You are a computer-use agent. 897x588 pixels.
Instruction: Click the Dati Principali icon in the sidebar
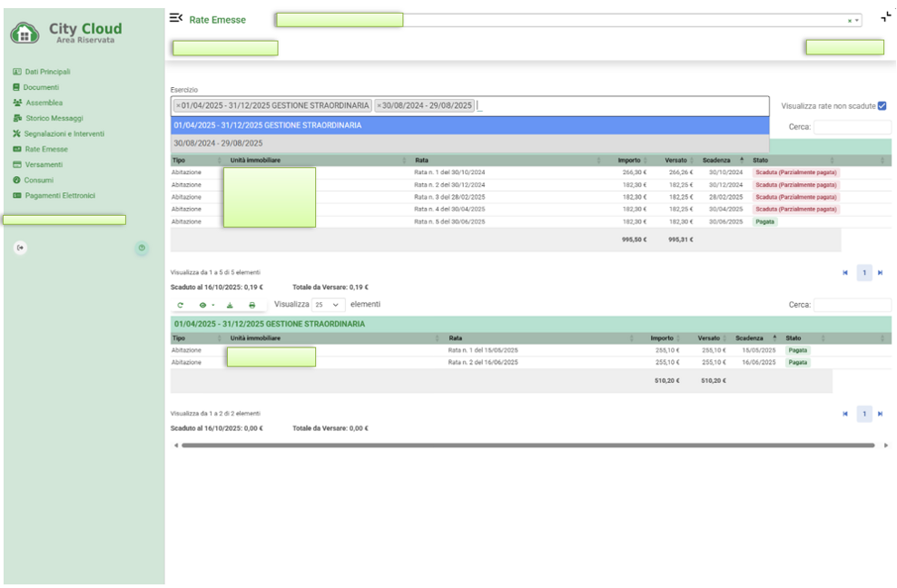17,72
